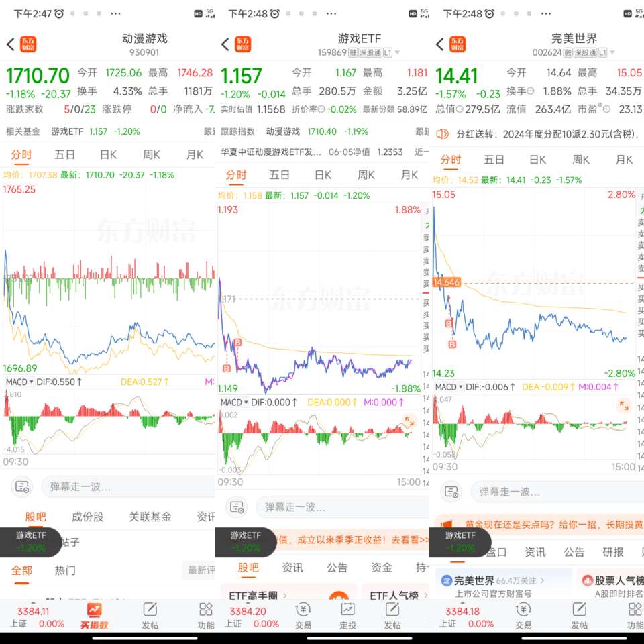
Task: Expand dropdown arrow beside 002624 code
Action: (612, 52)
